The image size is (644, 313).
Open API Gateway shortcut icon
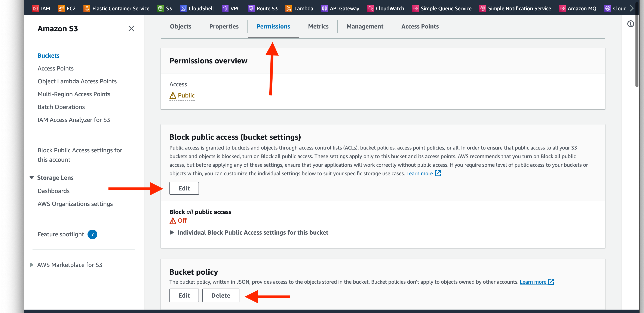[324, 9]
